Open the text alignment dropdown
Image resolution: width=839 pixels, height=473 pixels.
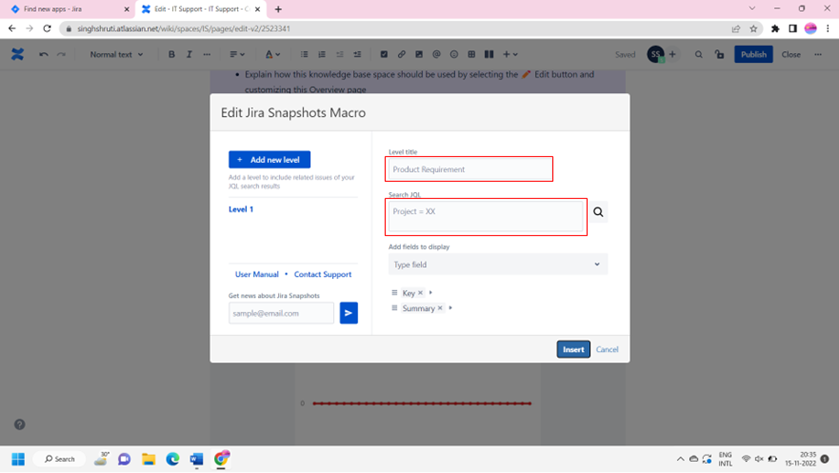tap(237, 54)
